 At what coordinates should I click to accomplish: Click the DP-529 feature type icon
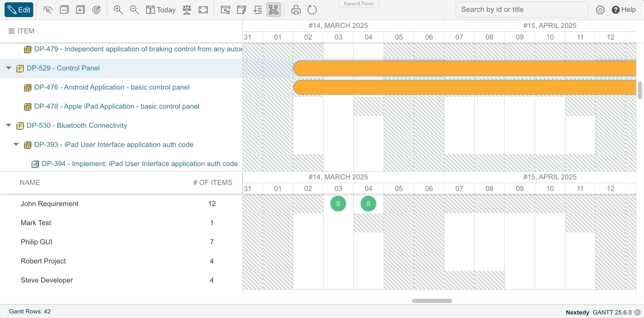click(20, 68)
